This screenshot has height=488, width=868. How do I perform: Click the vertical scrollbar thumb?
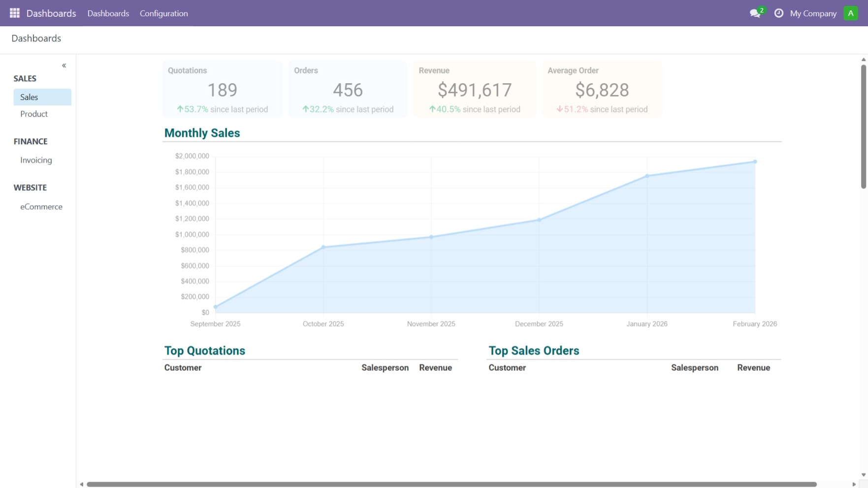click(863, 126)
